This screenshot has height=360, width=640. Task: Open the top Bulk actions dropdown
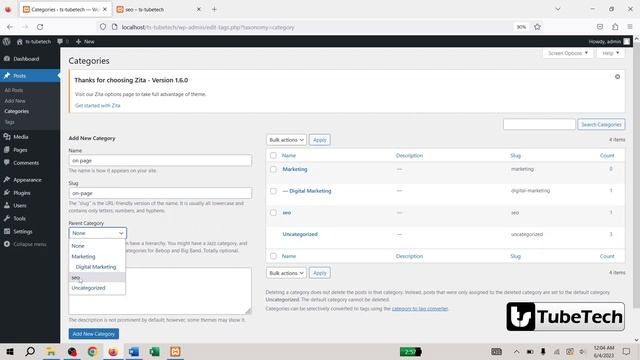(x=286, y=140)
